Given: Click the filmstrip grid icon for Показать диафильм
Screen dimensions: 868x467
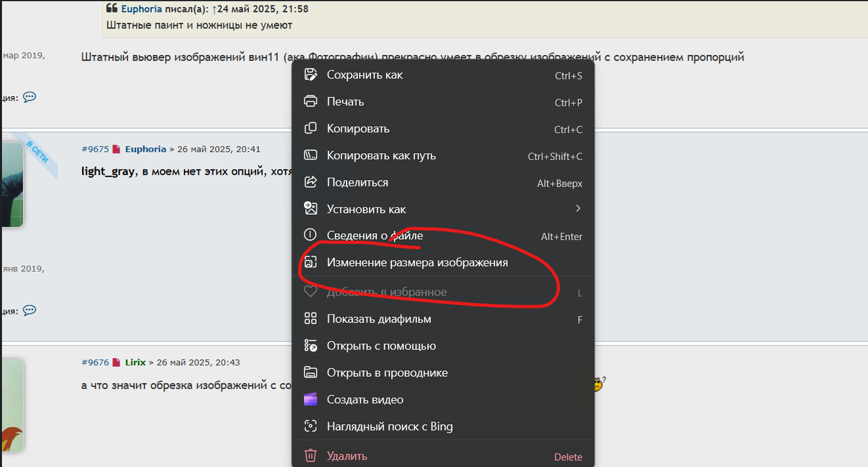Looking at the screenshot, I should [311, 319].
